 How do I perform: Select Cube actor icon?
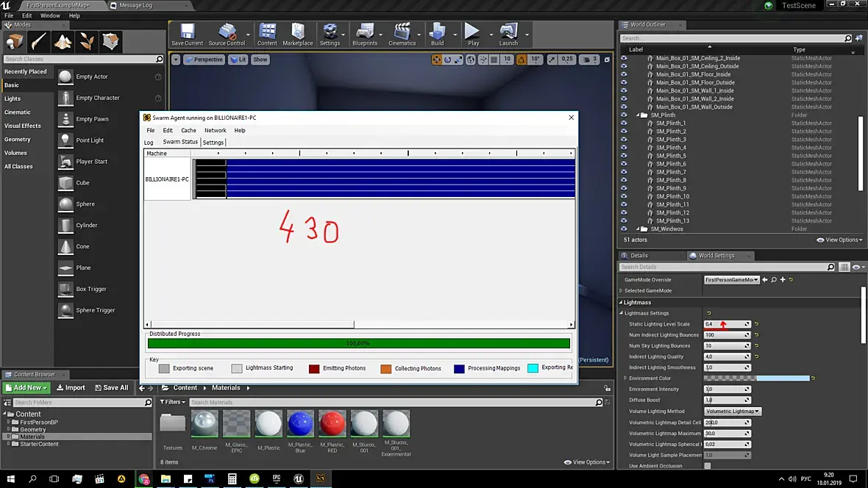tap(65, 182)
